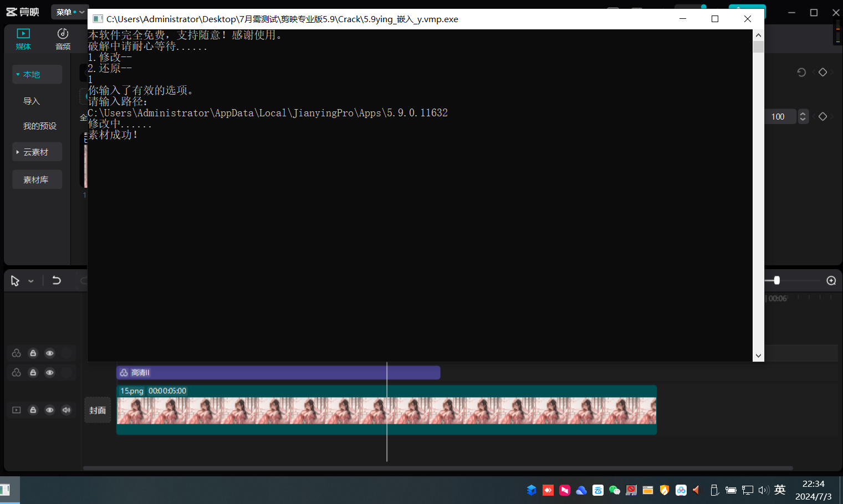Click the timeline zoom-in magnifier icon
The image size is (843, 504).
click(831, 281)
